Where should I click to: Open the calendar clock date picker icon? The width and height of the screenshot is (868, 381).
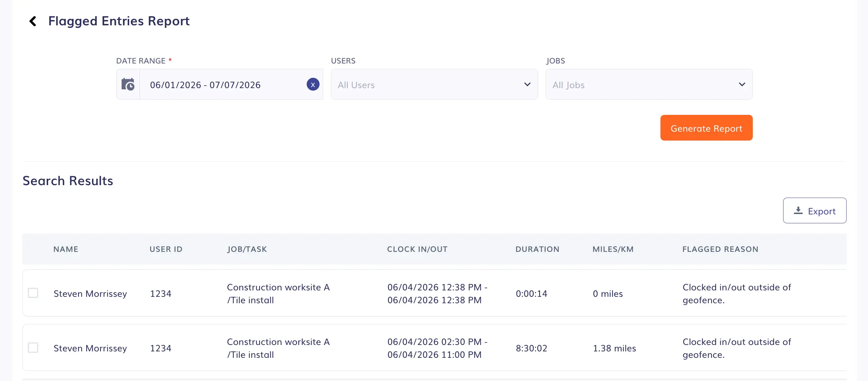(128, 85)
